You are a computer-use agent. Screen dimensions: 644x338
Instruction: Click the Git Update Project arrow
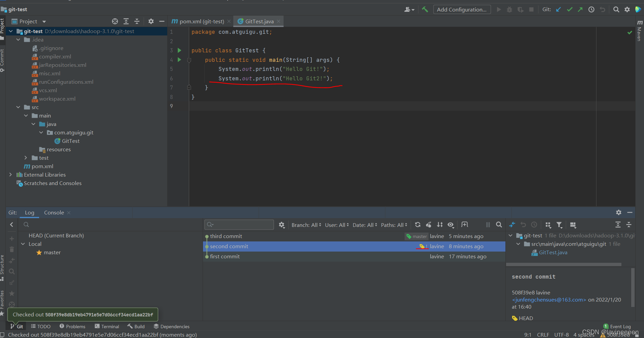(x=559, y=9)
